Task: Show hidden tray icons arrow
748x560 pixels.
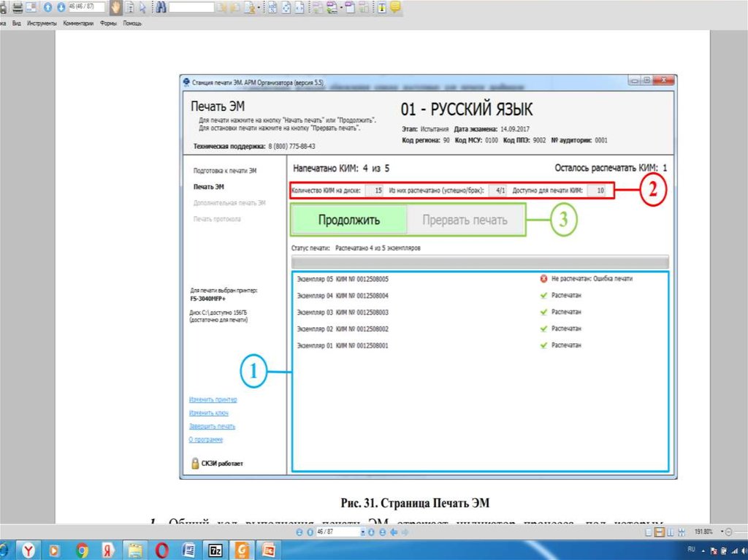Action: 703,551
